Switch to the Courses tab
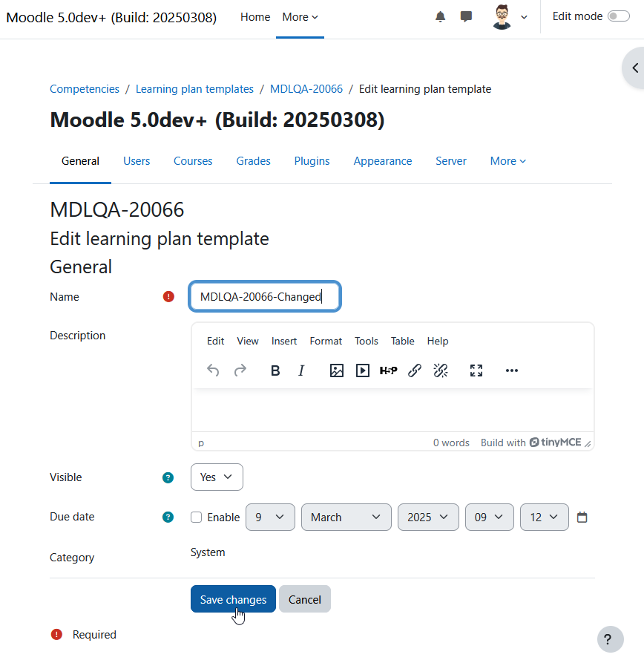644x666 pixels. point(193,161)
